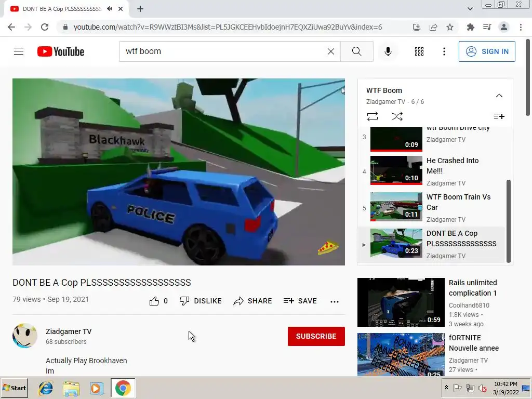Clear the search box text
Screen dimensions: 532x399
pyautogui.click(x=331, y=51)
